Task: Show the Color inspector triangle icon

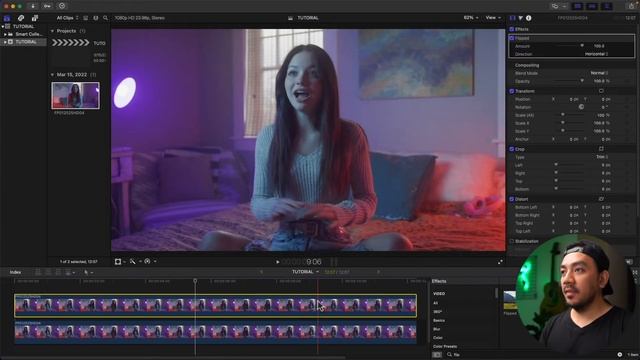Action: [x=521, y=18]
